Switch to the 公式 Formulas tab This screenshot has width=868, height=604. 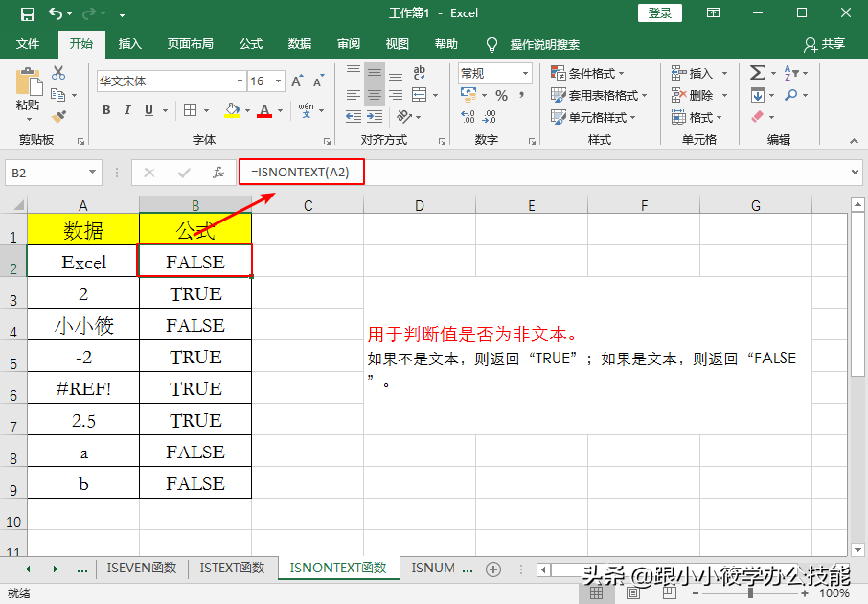[x=251, y=44]
